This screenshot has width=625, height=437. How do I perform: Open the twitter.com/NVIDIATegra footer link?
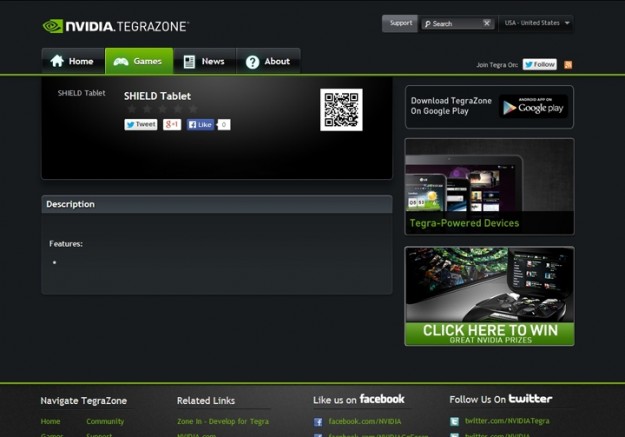(506, 422)
